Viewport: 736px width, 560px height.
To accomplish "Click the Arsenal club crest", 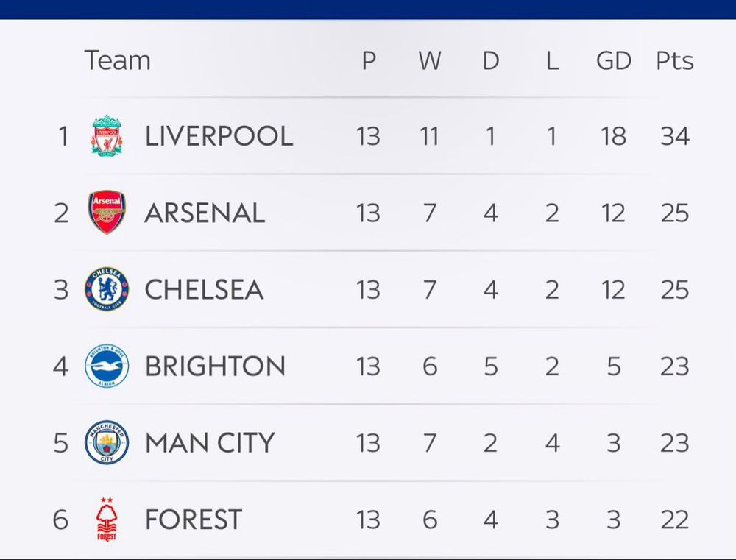I will coord(107,213).
